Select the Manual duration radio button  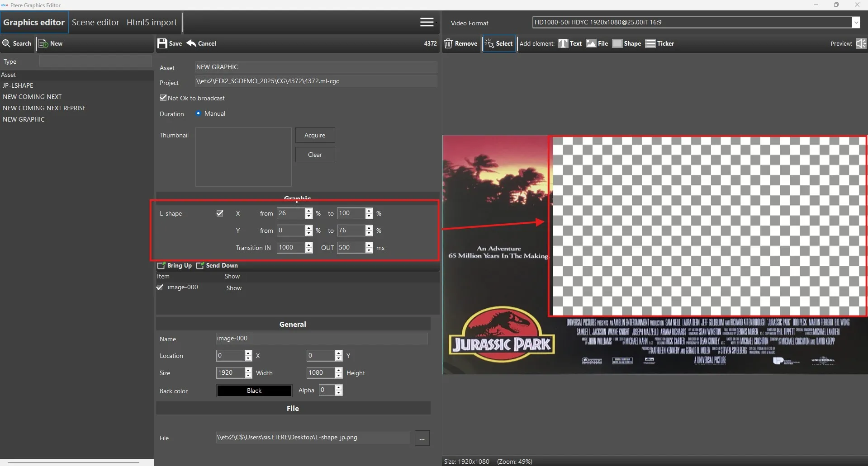[x=198, y=113]
